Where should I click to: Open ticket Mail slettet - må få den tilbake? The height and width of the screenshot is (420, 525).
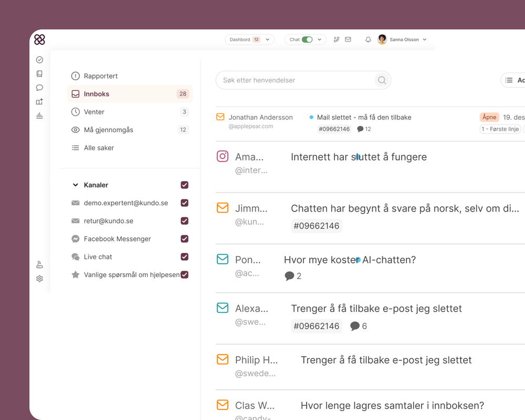click(x=364, y=117)
